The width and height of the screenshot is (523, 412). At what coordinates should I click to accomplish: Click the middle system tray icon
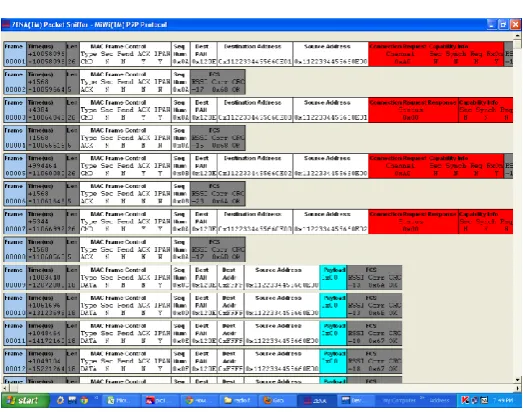click(475, 400)
